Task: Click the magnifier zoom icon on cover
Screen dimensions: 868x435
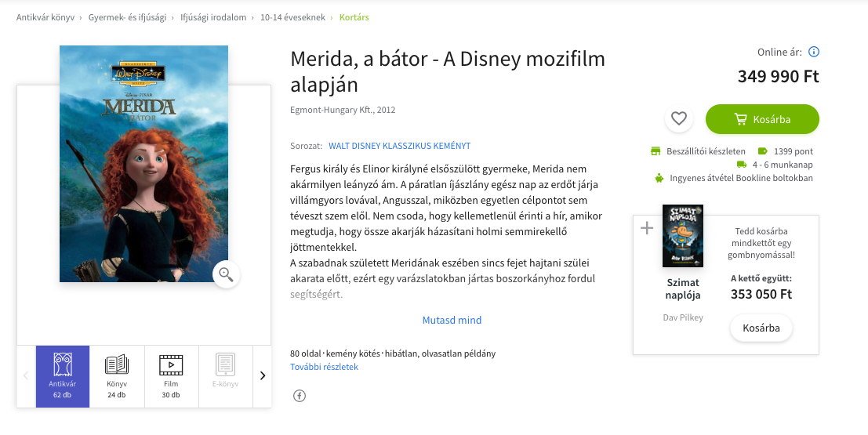Action: coord(226,274)
